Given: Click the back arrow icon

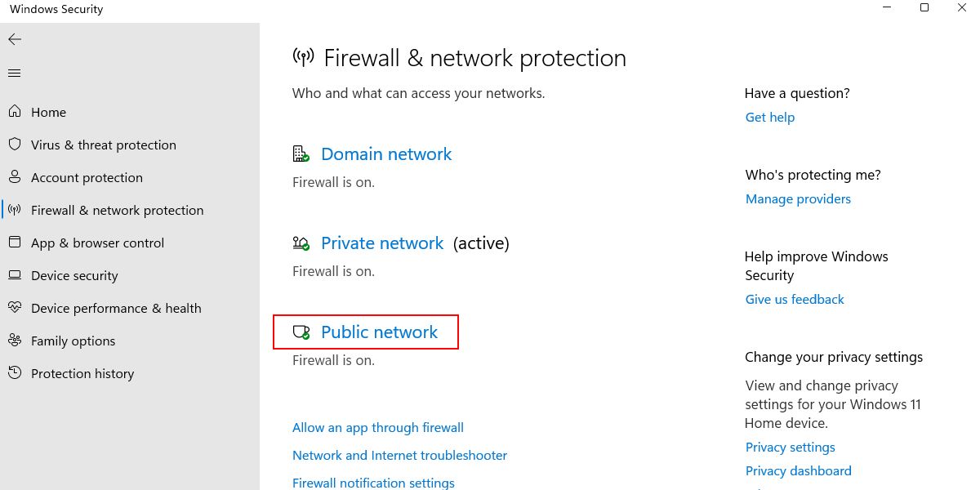Looking at the screenshot, I should point(15,39).
